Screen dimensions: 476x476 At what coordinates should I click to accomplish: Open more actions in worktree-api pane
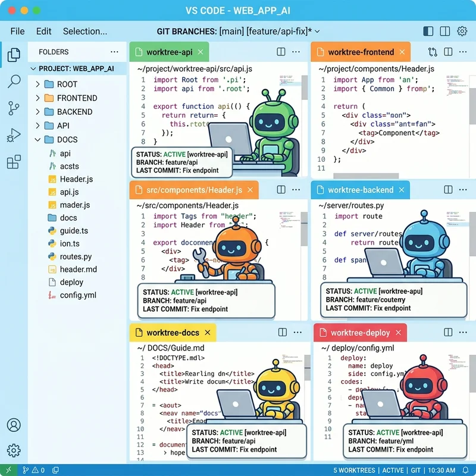[296, 52]
